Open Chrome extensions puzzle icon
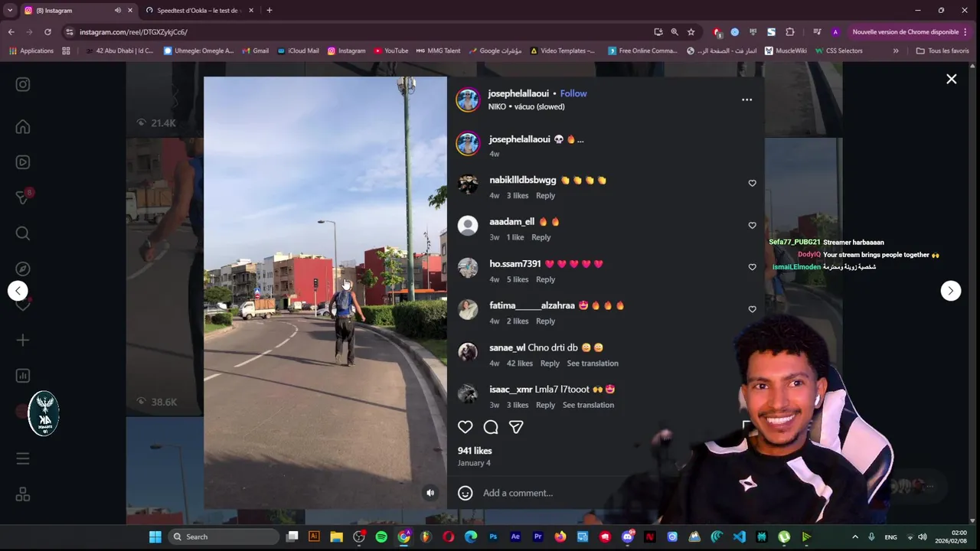Viewport: 980px width, 551px height. coord(790,32)
